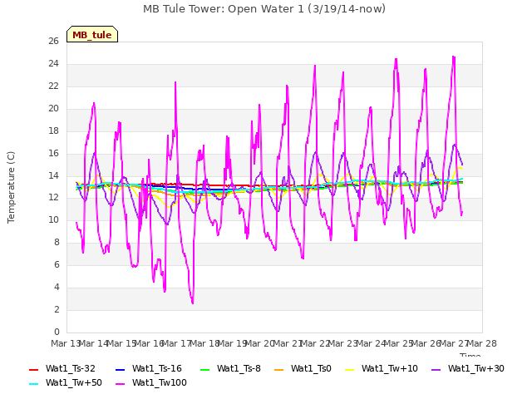The width and height of the screenshot is (532, 399).
Task: Select the Wat1_Tw+50 legend label
Action: click(74, 382)
